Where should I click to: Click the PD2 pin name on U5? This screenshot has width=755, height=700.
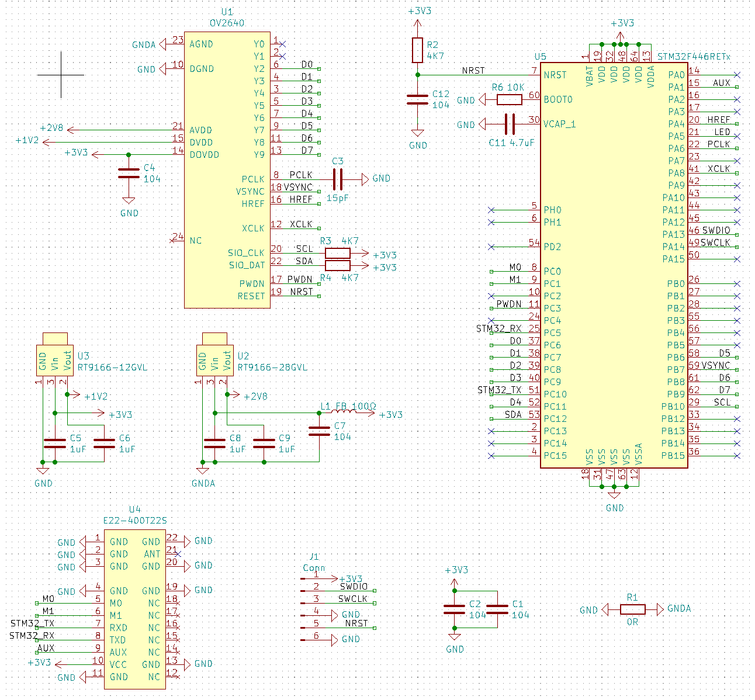(552, 247)
